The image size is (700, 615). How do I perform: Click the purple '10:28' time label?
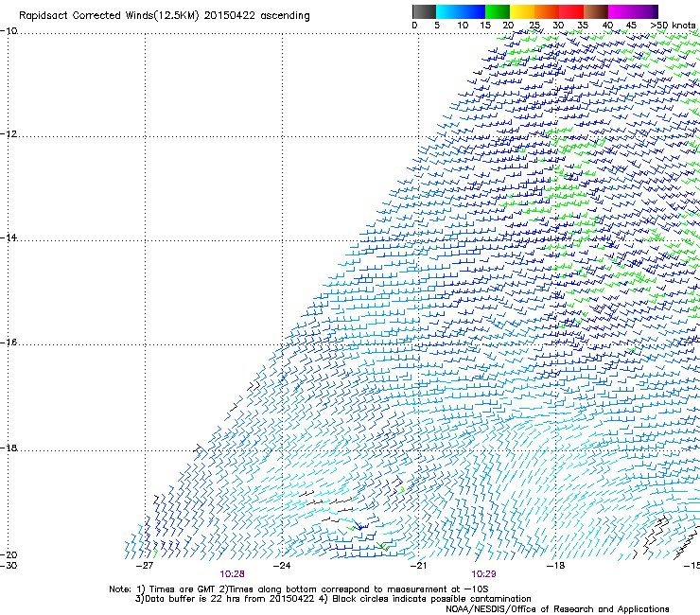[x=232, y=574]
